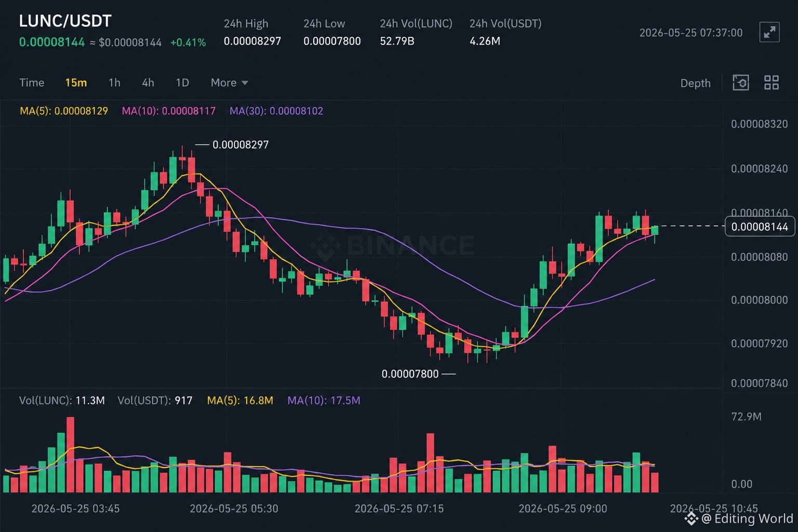Click the 0.00008240 price axis label
The height and width of the screenshot is (532, 798).
[x=759, y=168]
